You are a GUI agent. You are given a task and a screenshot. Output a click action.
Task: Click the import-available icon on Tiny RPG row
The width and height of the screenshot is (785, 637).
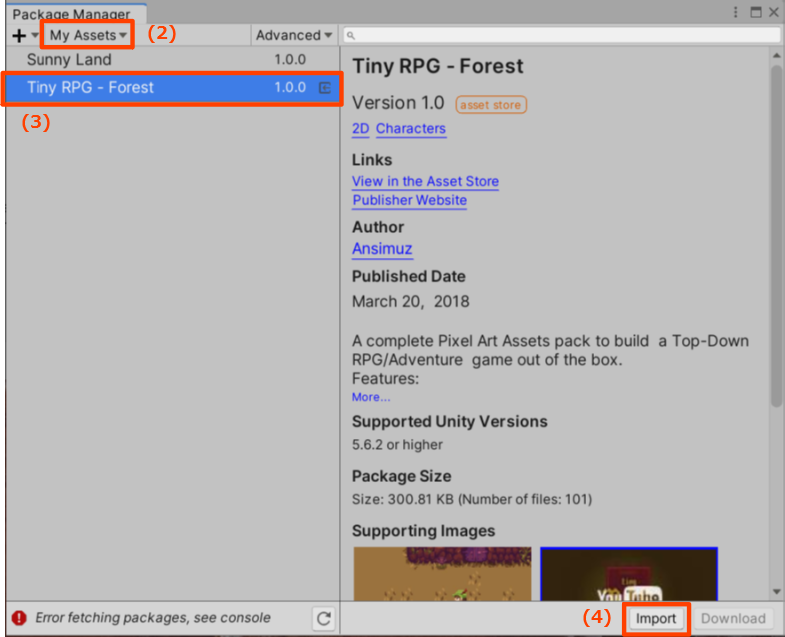tap(325, 88)
